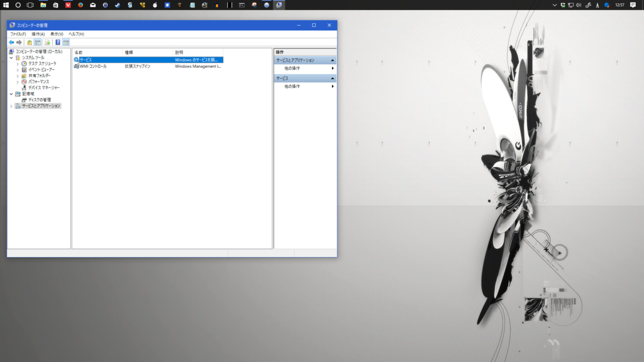Expand the サービスとアプリケーション tree node

[x=11, y=106]
